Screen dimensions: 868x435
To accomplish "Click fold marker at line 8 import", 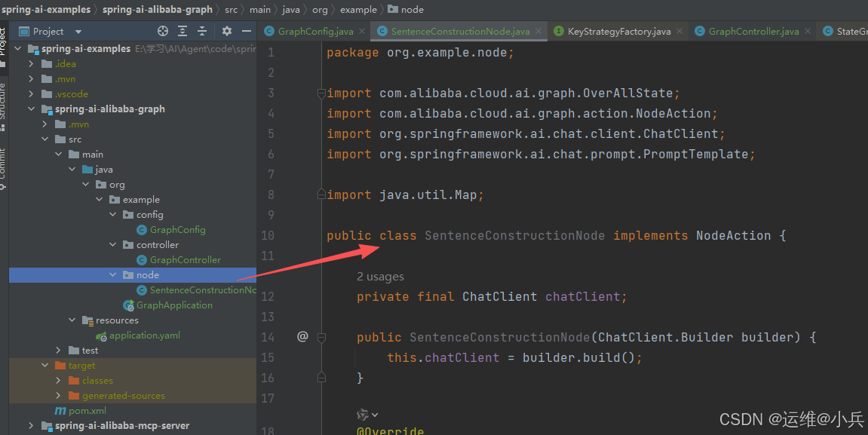I will [x=321, y=195].
